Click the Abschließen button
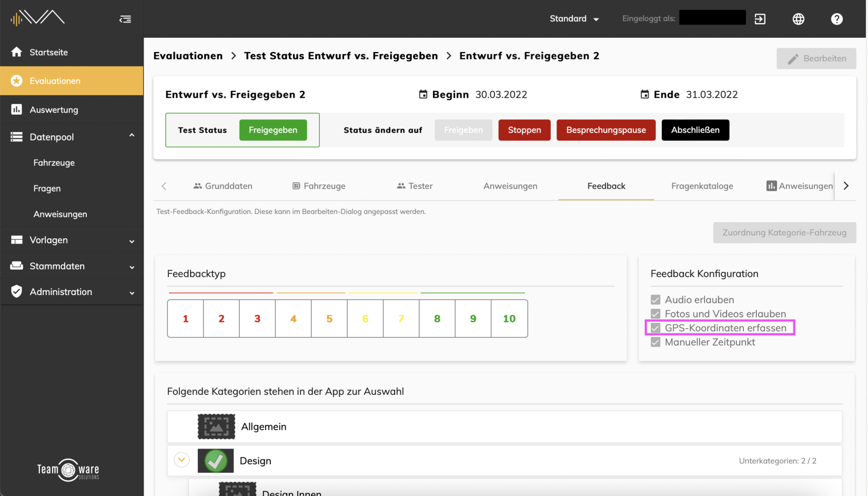 pyautogui.click(x=695, y=130)
